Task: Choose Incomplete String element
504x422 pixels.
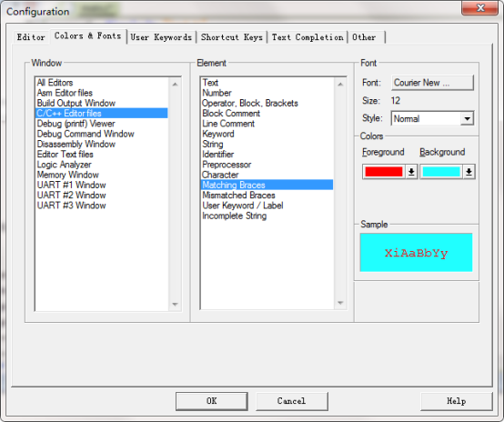Action: click(x=267, y=216)
